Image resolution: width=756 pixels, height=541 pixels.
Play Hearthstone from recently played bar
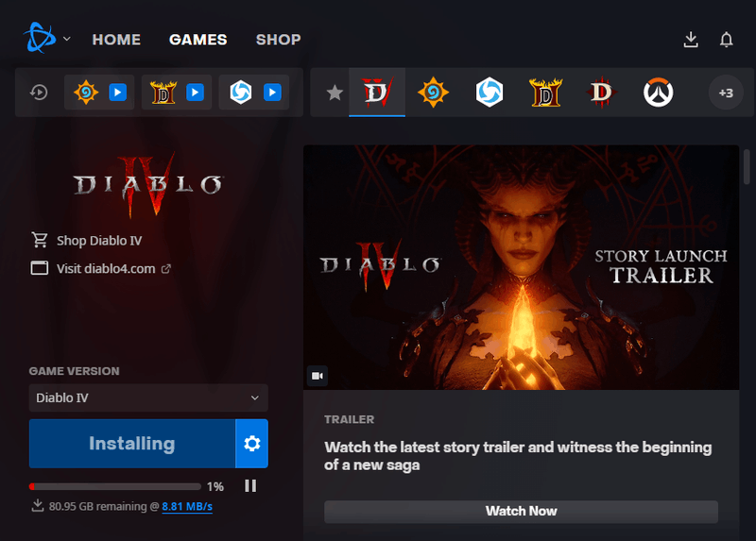117,92
